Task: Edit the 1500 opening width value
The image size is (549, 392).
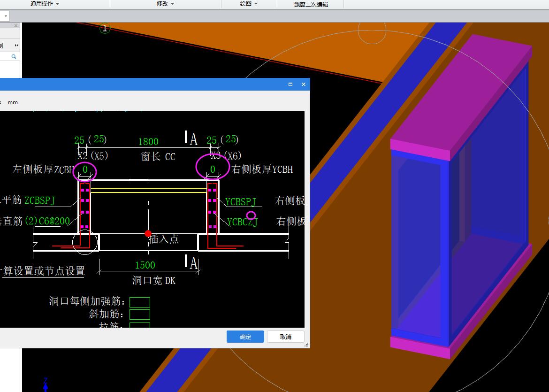Action: point(145,265)
